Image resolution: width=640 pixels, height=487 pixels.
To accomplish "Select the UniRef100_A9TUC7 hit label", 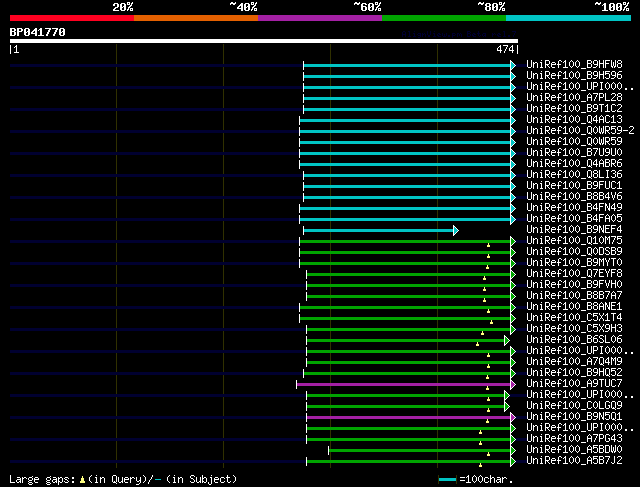I will (574, 383).
